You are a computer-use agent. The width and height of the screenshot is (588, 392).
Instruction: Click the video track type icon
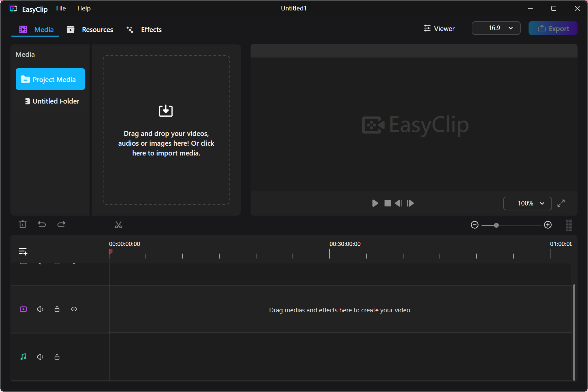(24, 309)
